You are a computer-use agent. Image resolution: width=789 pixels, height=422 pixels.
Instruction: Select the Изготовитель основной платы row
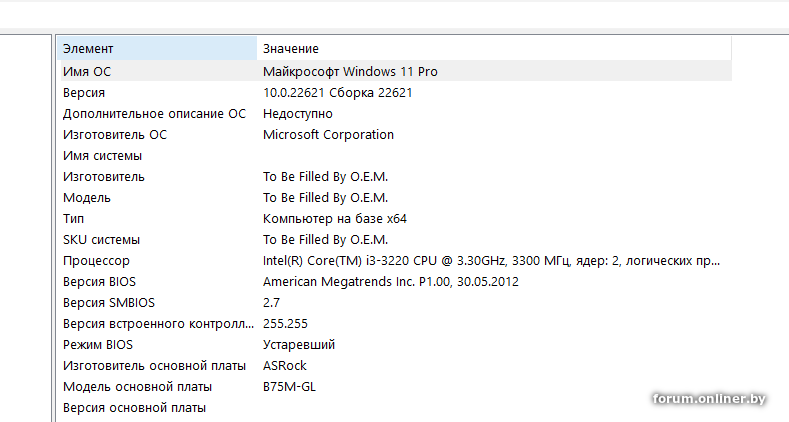[396, 366]
